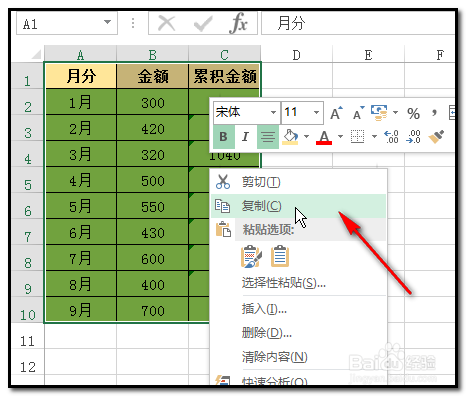
Task: Click cell containing 700
Action: pyautogui.click(x=153, y=310)
